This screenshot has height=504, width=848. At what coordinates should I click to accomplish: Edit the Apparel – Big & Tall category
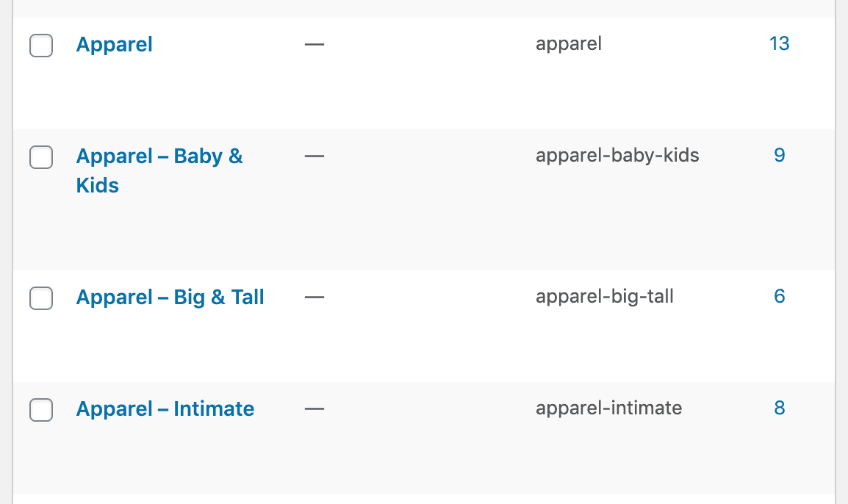(170, 297)
